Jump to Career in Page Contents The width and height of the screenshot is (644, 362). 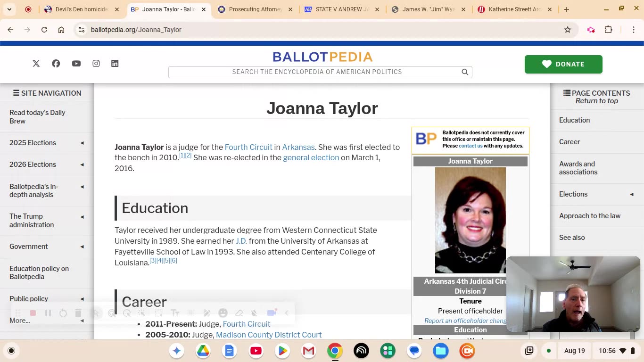click(x=570, y=142)
